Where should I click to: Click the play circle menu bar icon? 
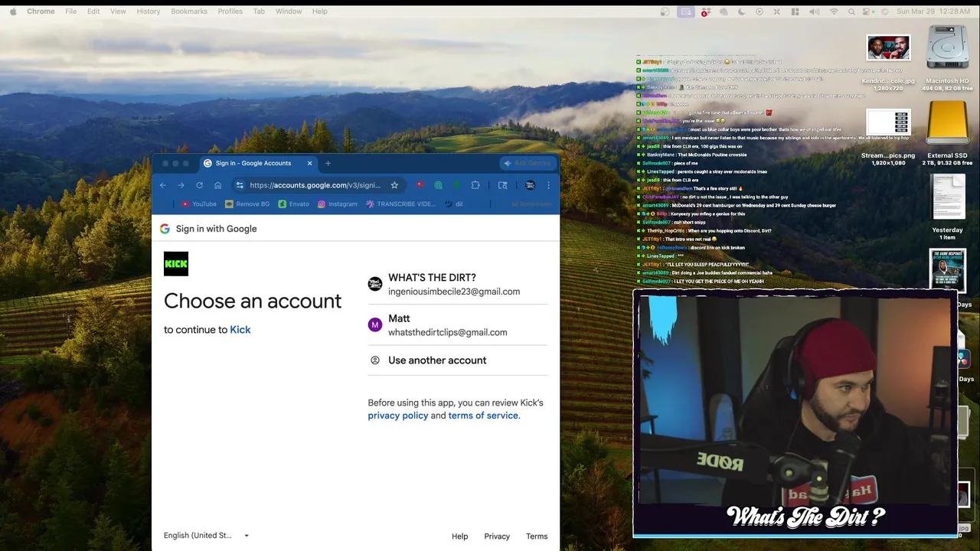[759, 11]
